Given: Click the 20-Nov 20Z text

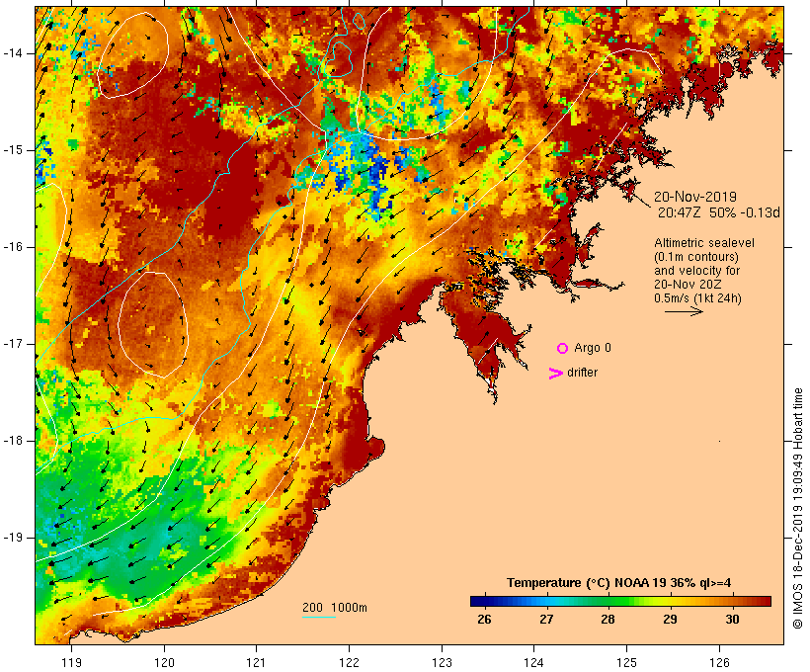Looking at the screenshot, I should point(688,285).
